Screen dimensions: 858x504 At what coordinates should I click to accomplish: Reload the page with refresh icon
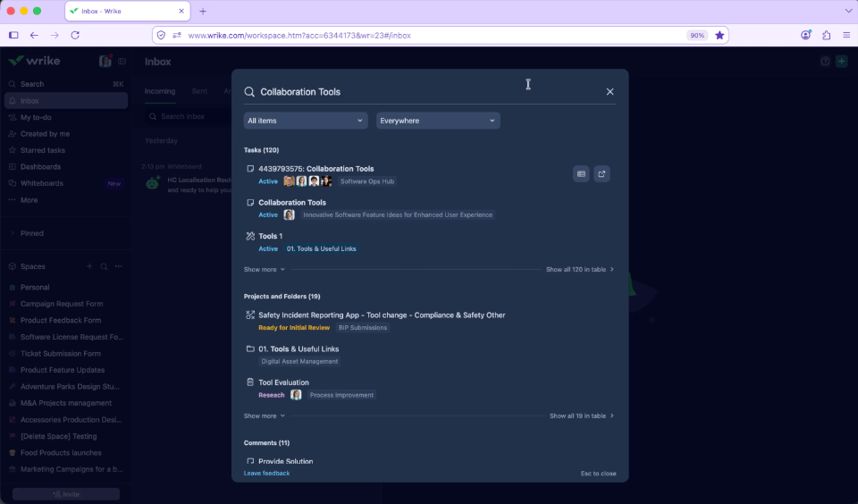coord(75,35)
